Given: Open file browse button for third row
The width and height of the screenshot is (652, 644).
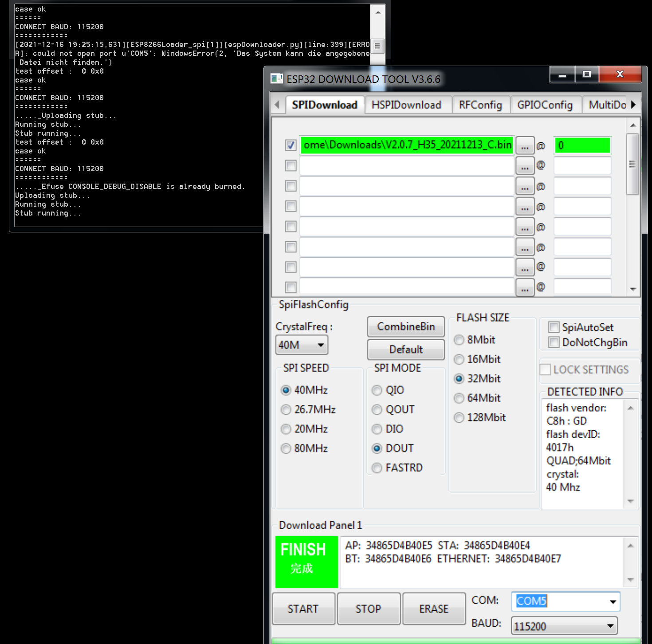Looking at the screenshot, I should pos(525,186).
